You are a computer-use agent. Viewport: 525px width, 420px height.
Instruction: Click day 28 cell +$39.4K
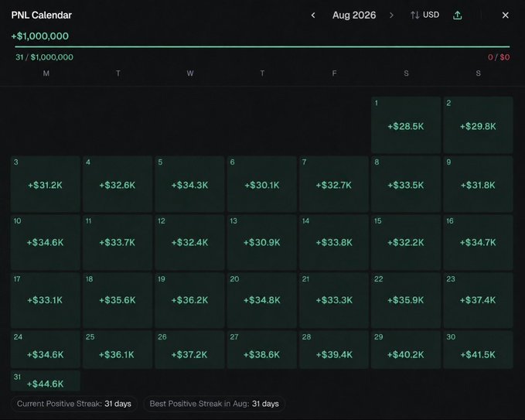334,350
